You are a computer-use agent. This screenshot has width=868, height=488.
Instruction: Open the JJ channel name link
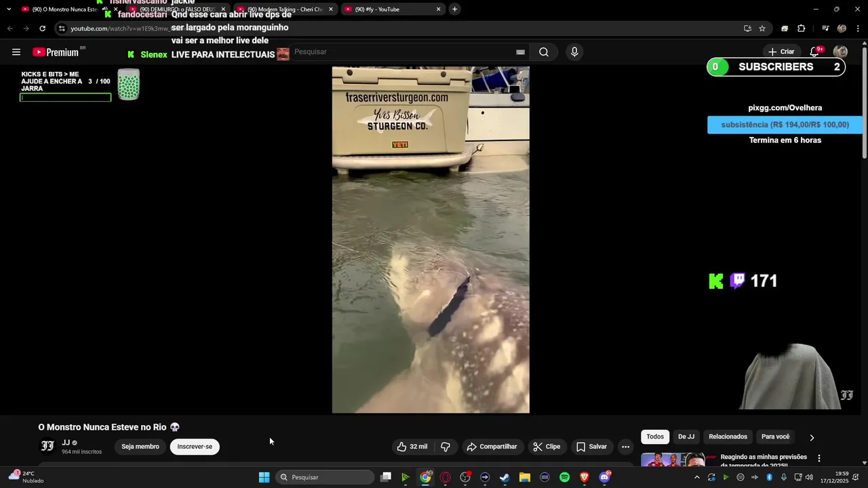[x=66, y=443]
